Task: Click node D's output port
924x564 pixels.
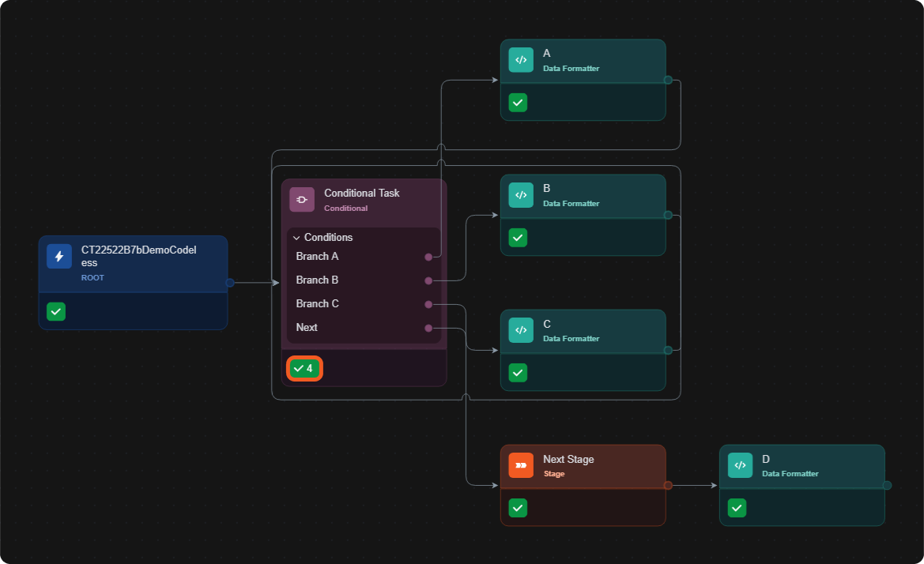Action: coord(887,485)
